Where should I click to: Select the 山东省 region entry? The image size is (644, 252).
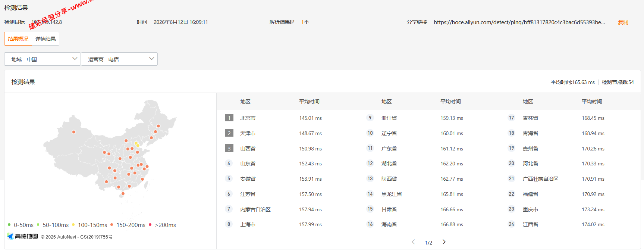(x=248, y=164)
